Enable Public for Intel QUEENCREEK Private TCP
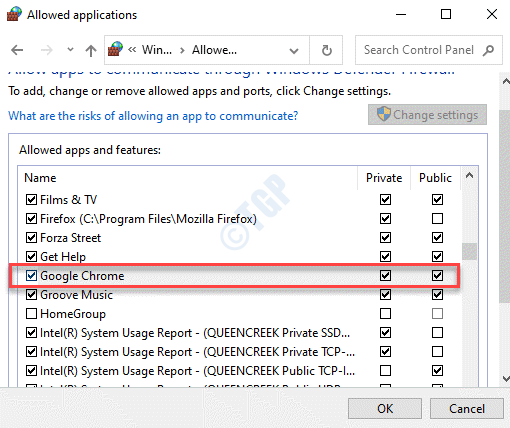510x428 pixels. click(437, 352)
